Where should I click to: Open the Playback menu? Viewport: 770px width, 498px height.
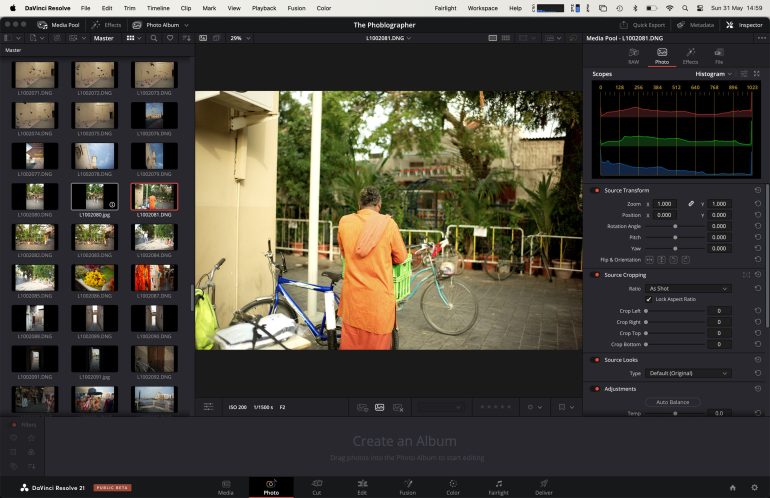tap(264, 8)
